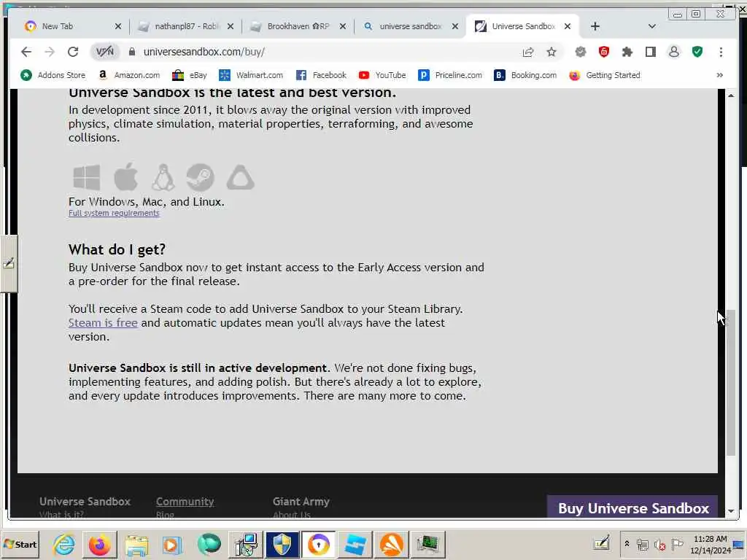Follow the Steam is free link
This screenshot has height=560, width=747.
tap(103, 323)
